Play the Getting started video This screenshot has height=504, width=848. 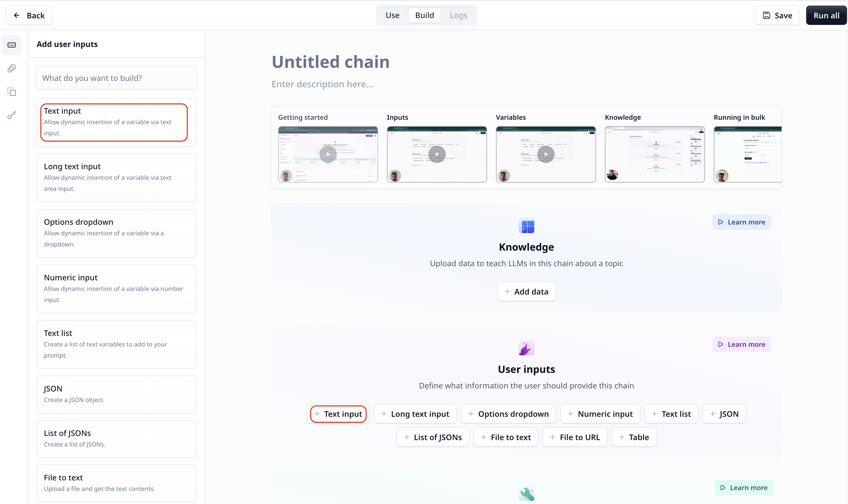[x=328, y=154]
